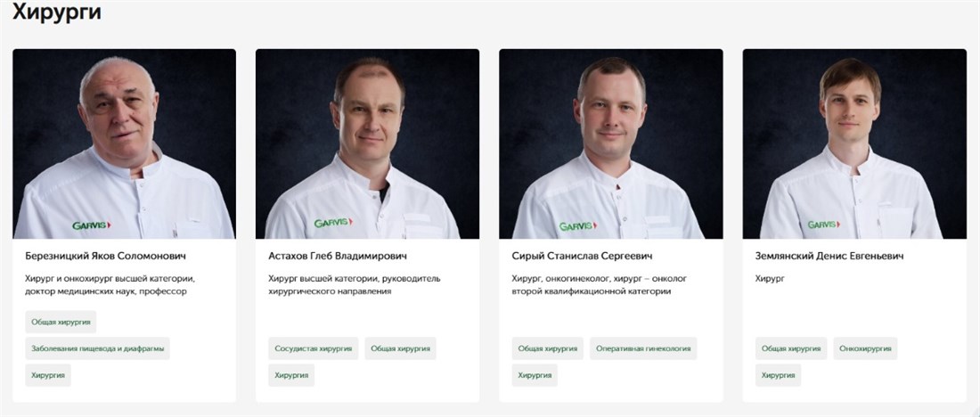Select Онкохирургия tag
Viewport: 980px width, 417px height.
(x=865, y=349)
